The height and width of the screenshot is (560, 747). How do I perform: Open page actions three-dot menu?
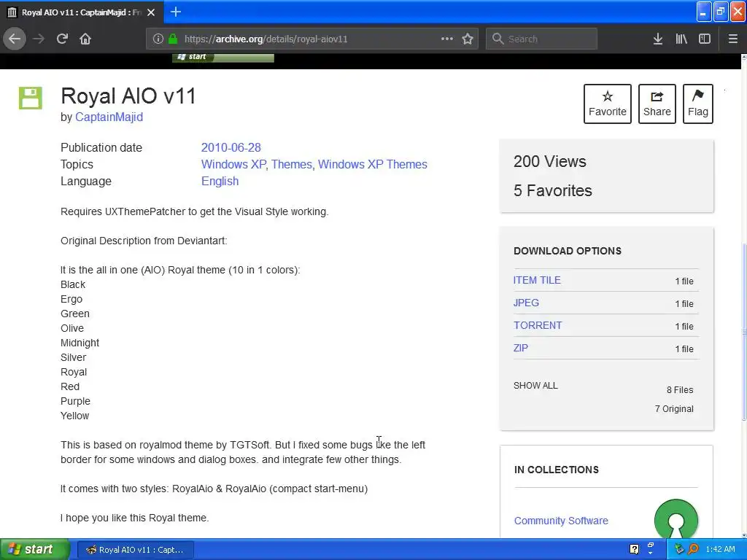(x=447, y=39)
